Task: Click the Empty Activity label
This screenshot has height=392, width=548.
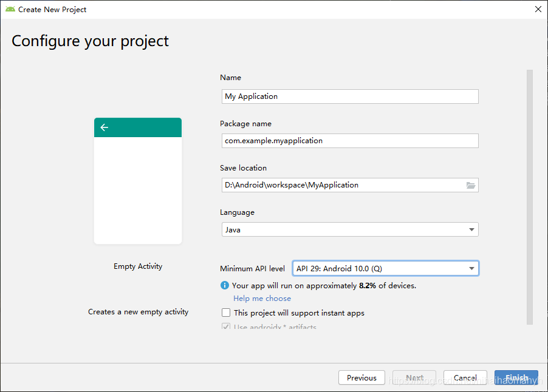Action: [x=138, y=266]
